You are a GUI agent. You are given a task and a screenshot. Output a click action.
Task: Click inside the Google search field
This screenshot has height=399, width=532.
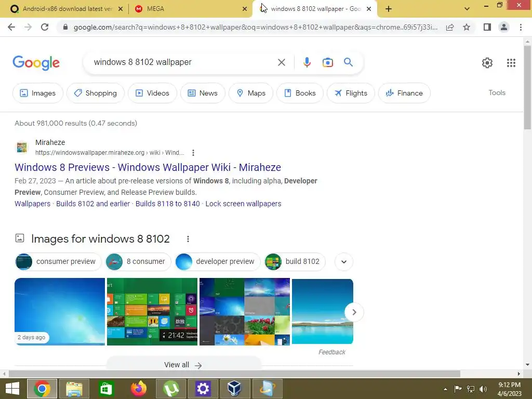point(183,62)
